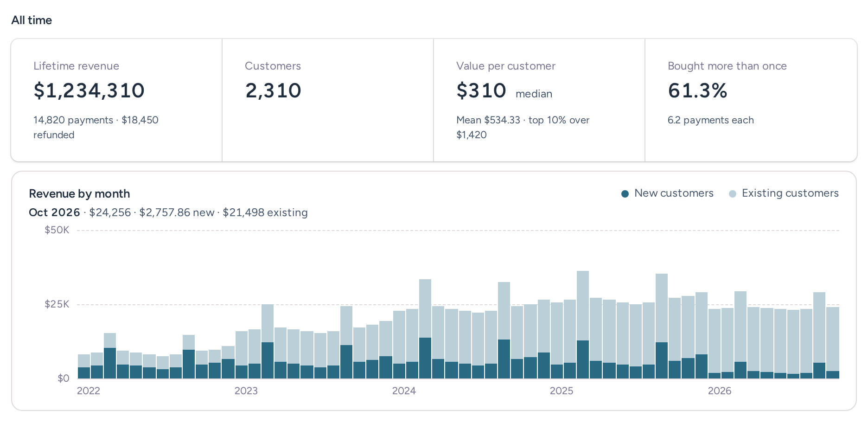Click the $0 axis label
The width and height of the screenshot is (868, 423).
click(x=64, y=378)
